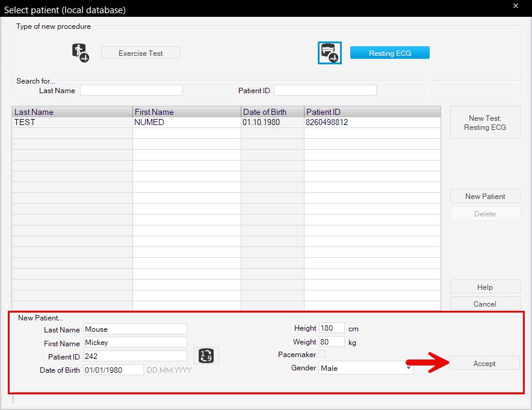This screenshot has width=532, height=410.
Task: Select the Exercise Test procedure button
Action: coord(141,53)
